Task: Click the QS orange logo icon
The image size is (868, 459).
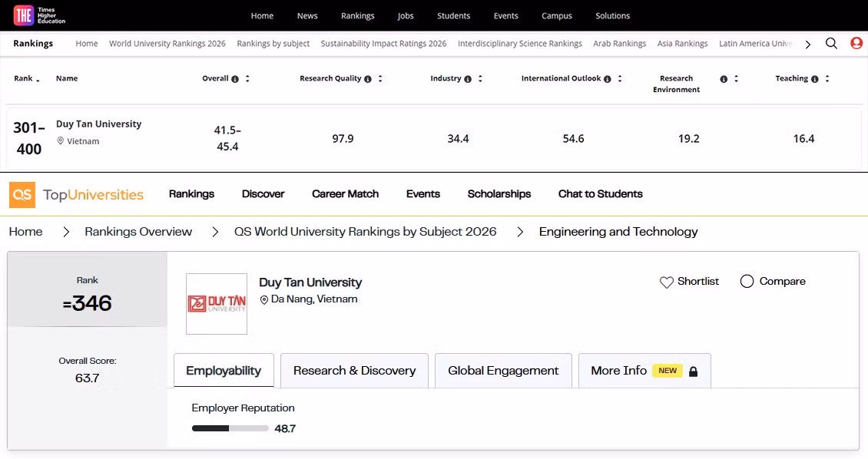Action: 22,195
